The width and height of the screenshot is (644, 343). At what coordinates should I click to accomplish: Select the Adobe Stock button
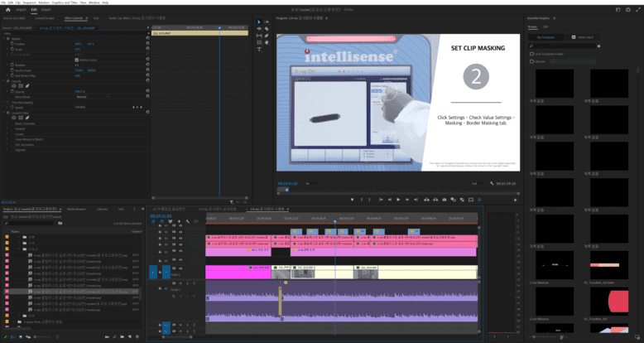[x=583, y=37]
